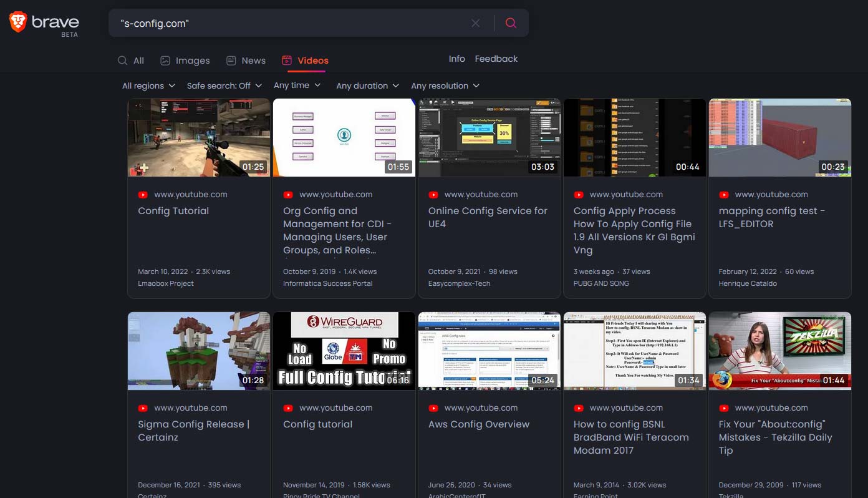This screenshot has height=498, width=868.
Task: Play the 03:03 Online Config Service Page thumbnail
Action: (x=489, y=137)
